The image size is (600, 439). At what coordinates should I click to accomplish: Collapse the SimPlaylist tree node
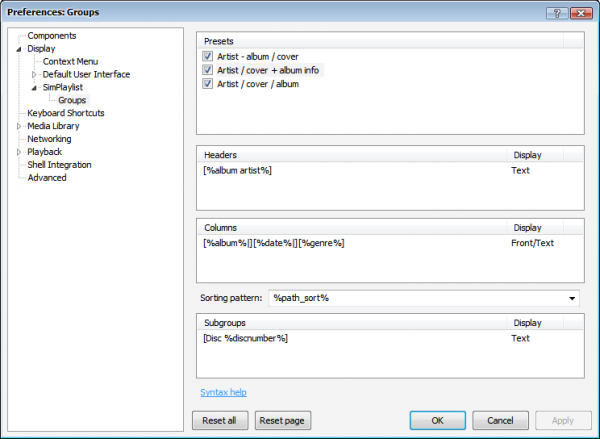click(34, 88)
